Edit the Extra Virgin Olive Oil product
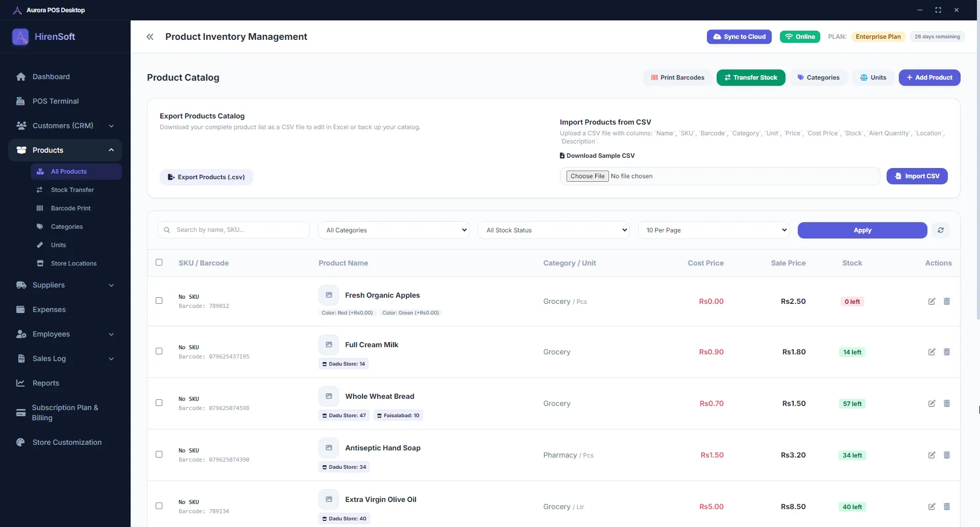Image resolution: width=980 pixels, height=527 pixels. (932, 507)
